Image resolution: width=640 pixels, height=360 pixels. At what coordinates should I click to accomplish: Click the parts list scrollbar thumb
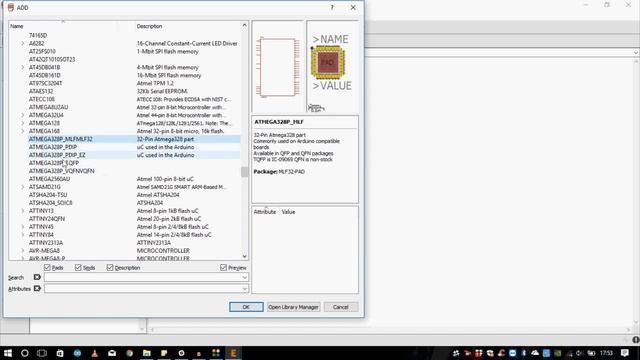244,172
